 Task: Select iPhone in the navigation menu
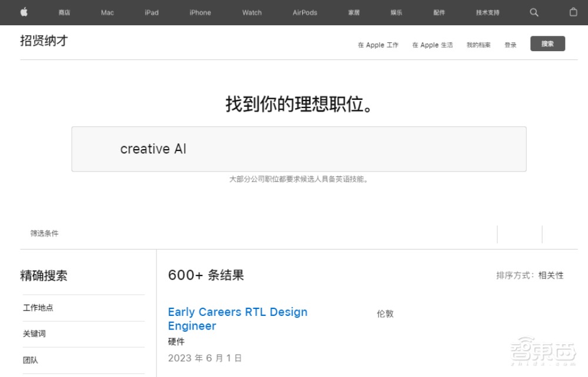(x=199, y=12)
